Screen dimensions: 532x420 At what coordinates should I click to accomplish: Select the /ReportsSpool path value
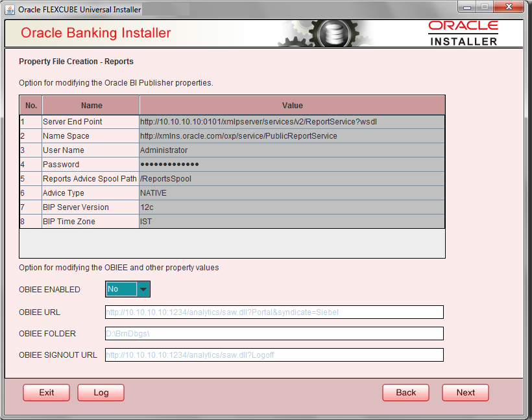pyautogui.click(x=292, y=179)
